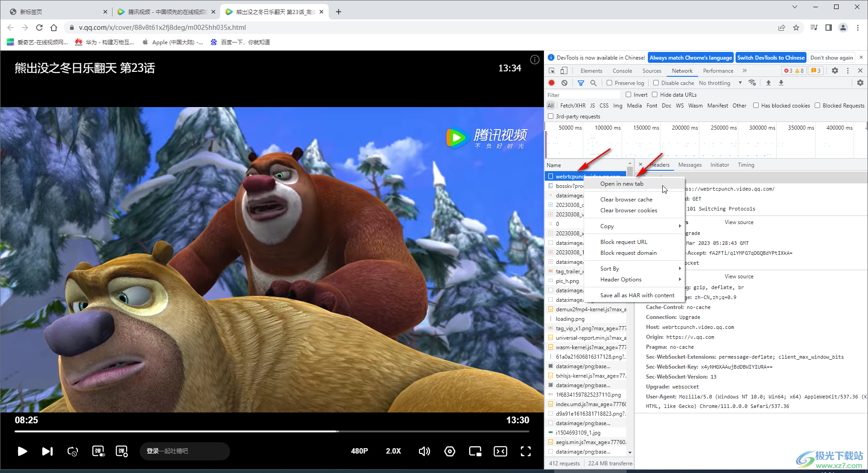Click Switch DevTools to Chinese
Image resolution: width=868 pixels, height=473 pixels.
tap(771, 58)
